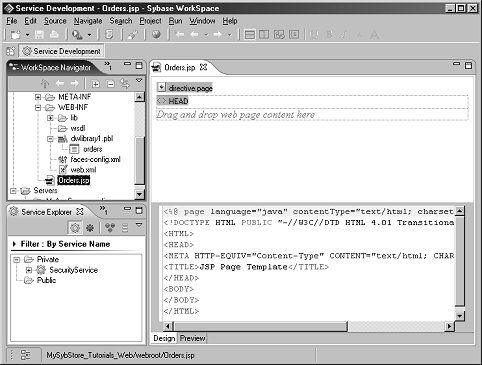Toggle Link with Editor in WorkSpace Navigator
Viewport: 482px width, 365px height.
click(x=125, y=83)
